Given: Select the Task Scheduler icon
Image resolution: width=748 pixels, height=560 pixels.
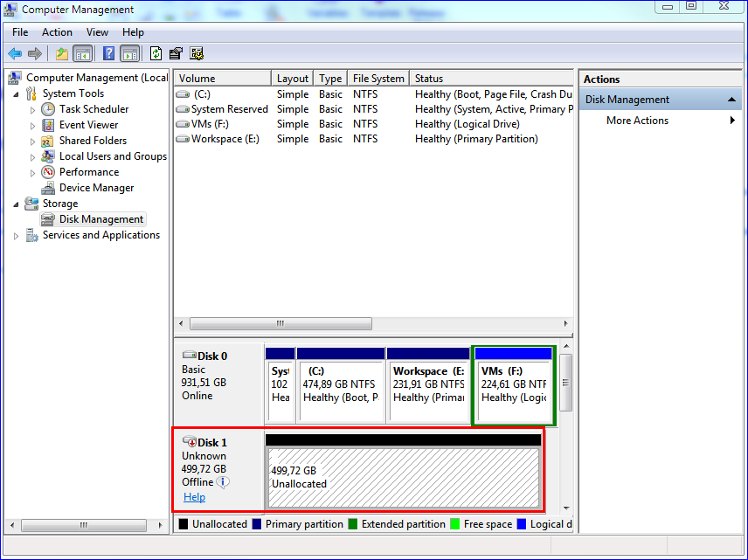Looking at the screenshot, I should coord(46,108).
